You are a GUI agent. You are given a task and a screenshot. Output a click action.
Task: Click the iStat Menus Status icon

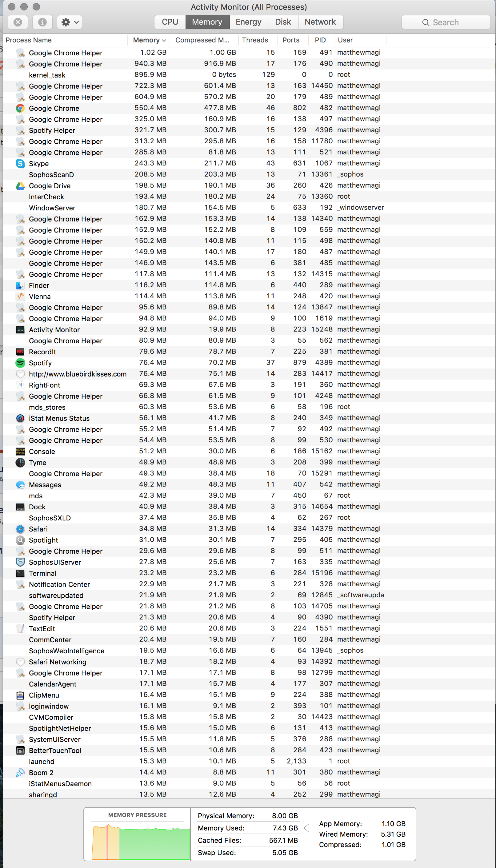[x=20, y=418]
